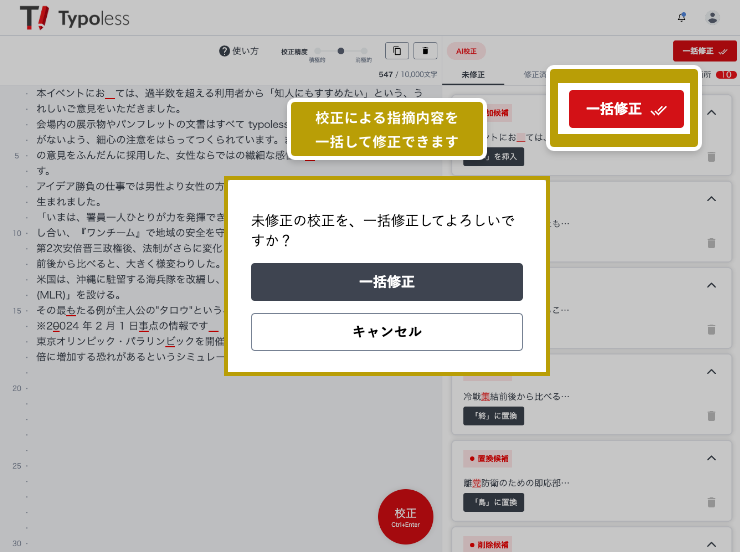Click line number 5 in gutter
Image resolution: width=740 pixels, height=552 pixels.
tap(17, 155)
